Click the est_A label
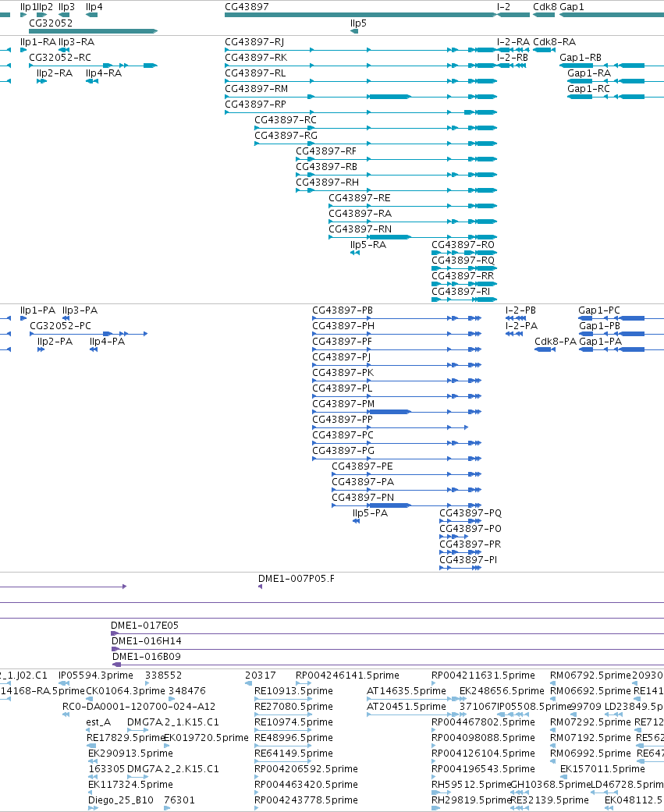 coord(98,722)
